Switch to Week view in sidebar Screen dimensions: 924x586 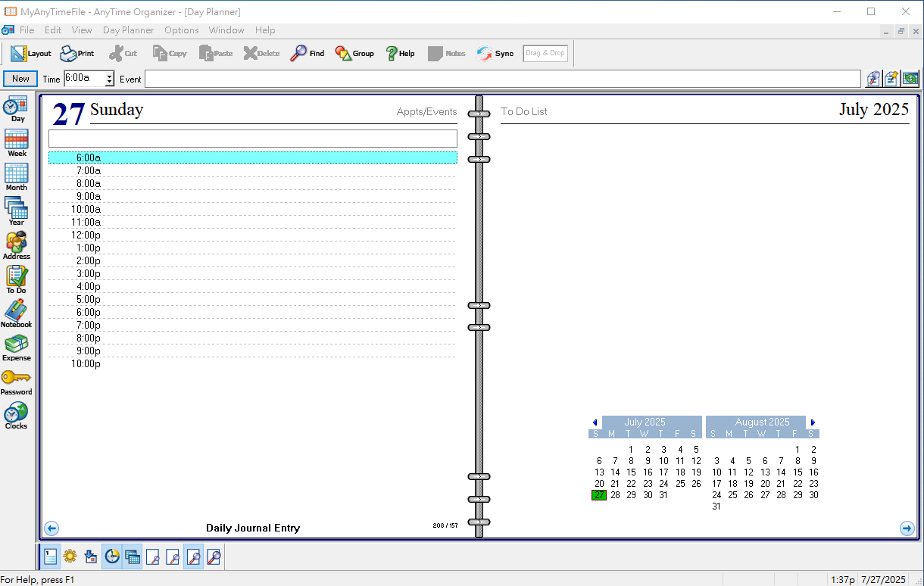point(17,144)
